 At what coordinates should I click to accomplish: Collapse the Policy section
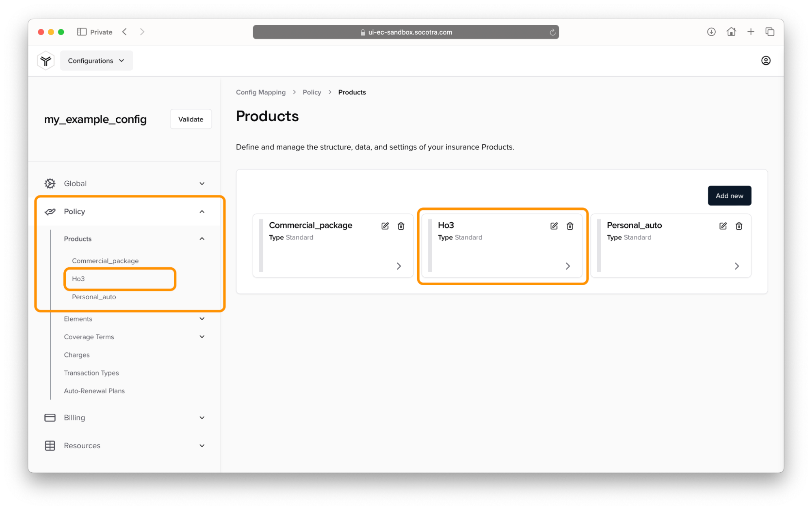point(202,212)
